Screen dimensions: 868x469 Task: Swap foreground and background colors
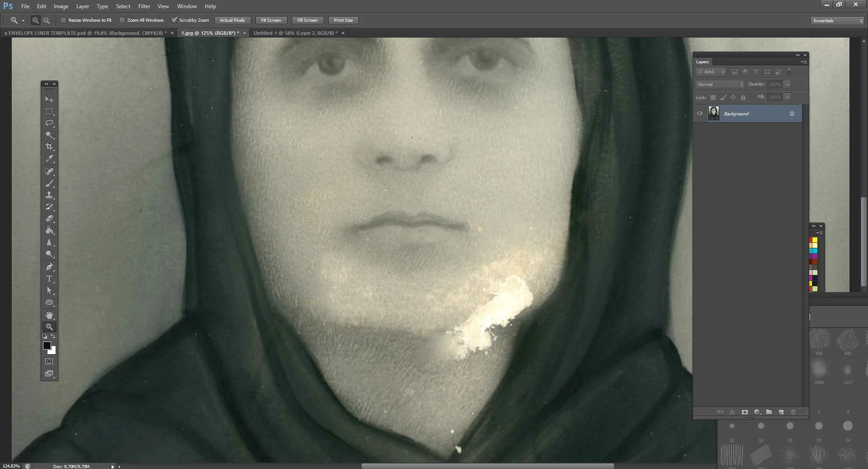[53, 336]
